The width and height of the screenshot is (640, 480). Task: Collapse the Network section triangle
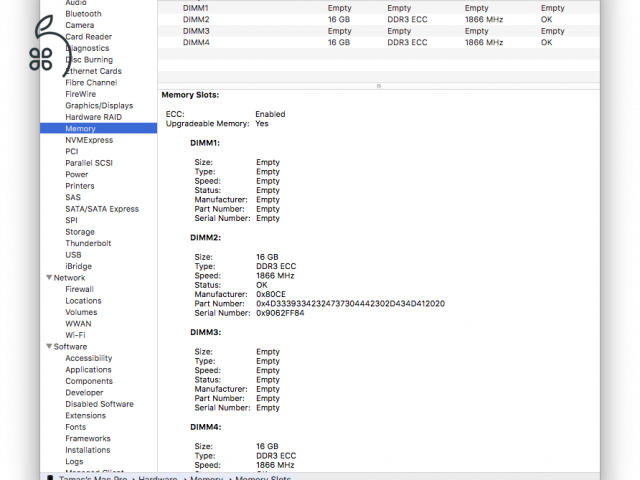pos(48,278)
